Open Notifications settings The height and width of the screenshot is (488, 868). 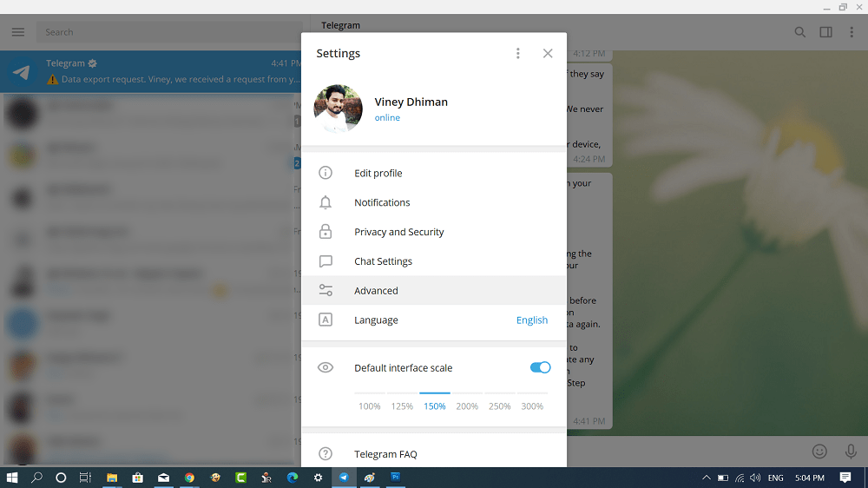click(434, 202)
